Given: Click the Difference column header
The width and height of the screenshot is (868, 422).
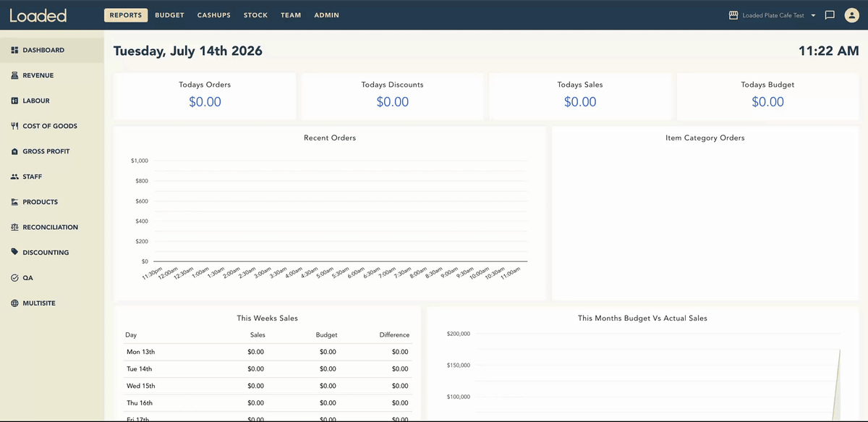Looking at the screenshot, I should pyautogui.click(x=394, y=335).
